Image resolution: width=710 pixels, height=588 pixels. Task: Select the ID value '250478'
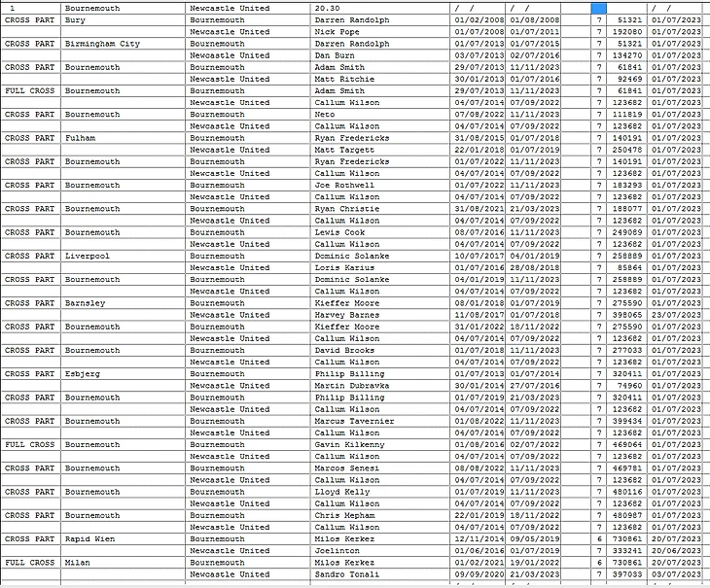(x=627, y=150)
